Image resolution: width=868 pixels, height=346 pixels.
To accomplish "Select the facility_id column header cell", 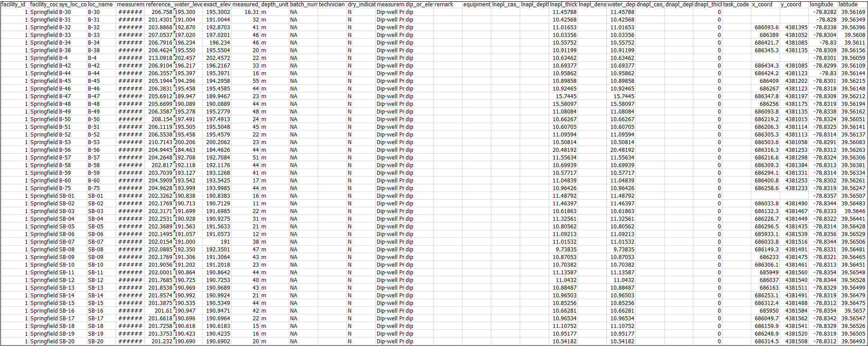I will pos(14,5).
